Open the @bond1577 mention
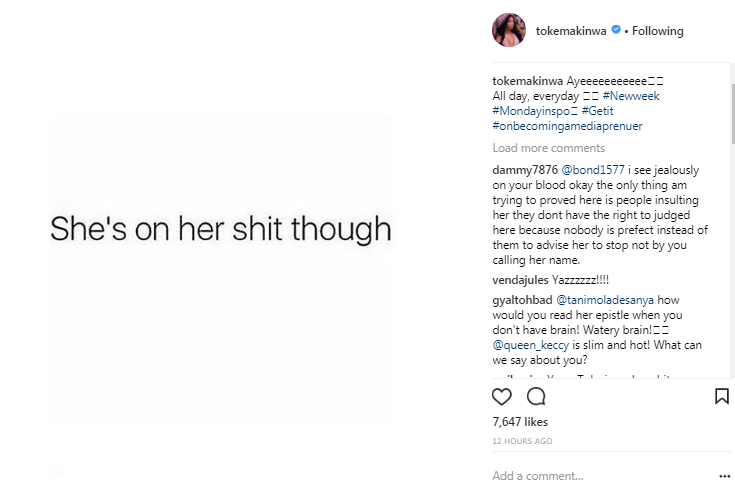Viewport: 735px width, 493px height. pos(593,170)
